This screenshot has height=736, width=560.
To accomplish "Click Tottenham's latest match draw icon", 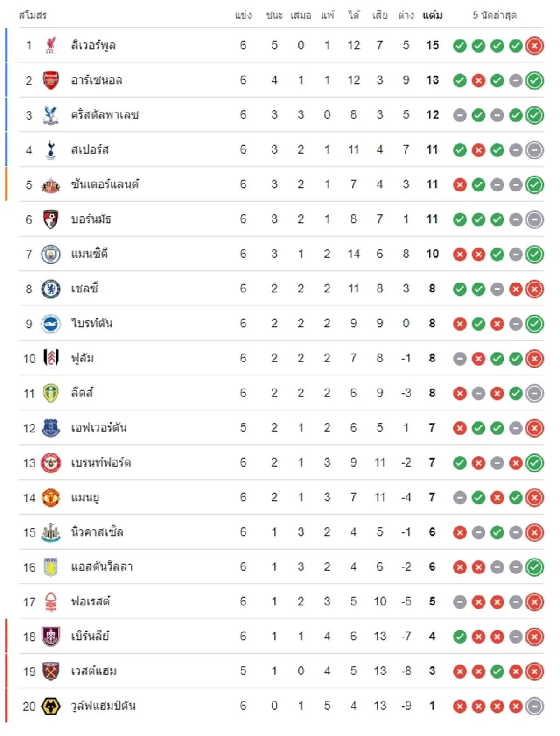I will [534, 150].
